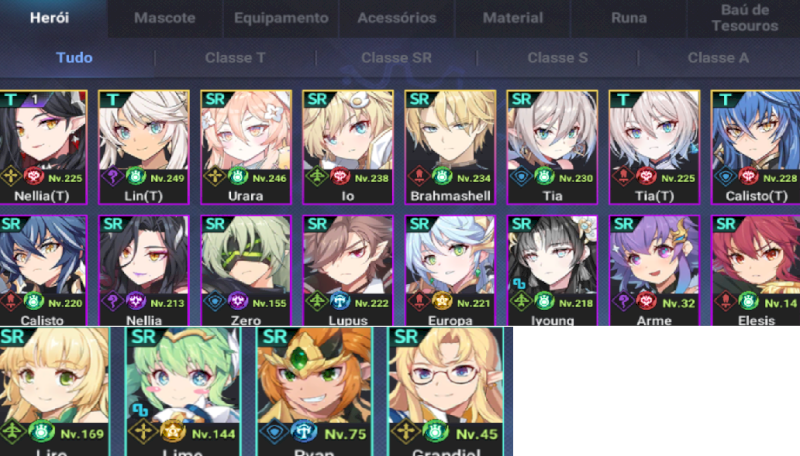Show only Classe A heroes
Viewport: 800px width, 456px height.
718,58
